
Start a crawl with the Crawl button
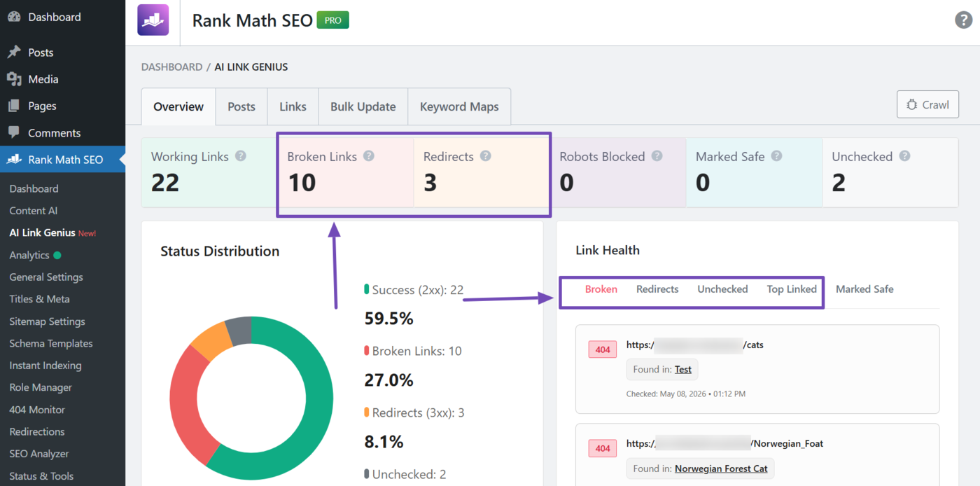(x=927, y=104)
